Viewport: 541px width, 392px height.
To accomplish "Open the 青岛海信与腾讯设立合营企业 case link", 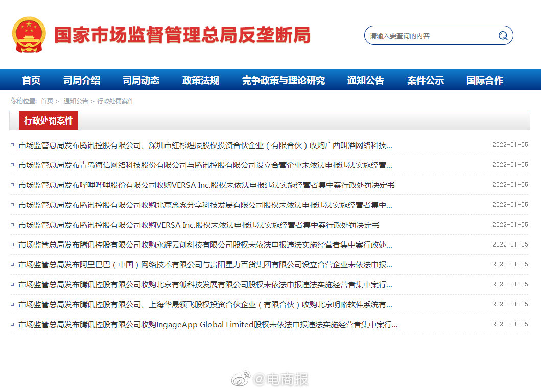I will click(x=204, y=165).
